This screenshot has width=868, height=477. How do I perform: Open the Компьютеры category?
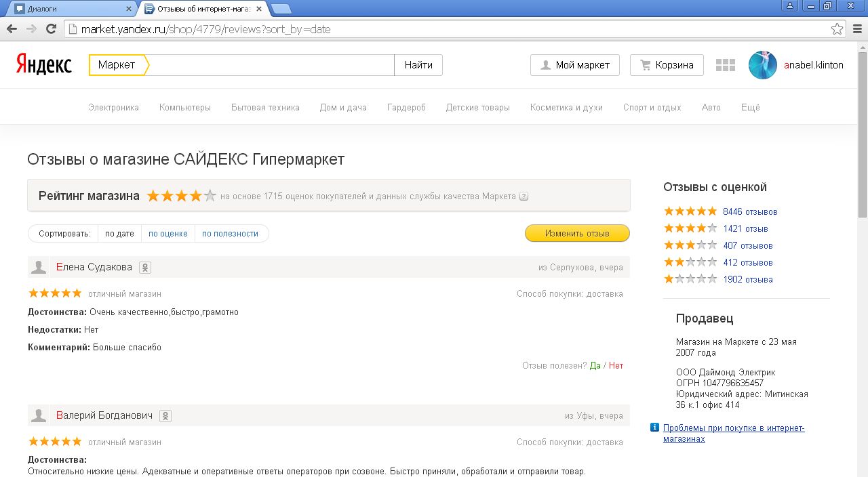coord(185,107)
